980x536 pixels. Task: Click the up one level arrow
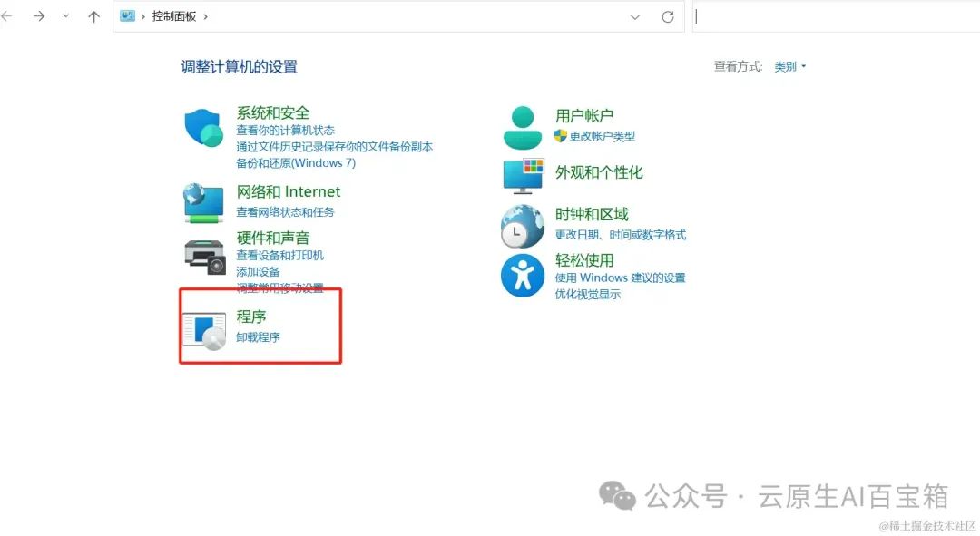pyautogui.click(x=93, y=17)
